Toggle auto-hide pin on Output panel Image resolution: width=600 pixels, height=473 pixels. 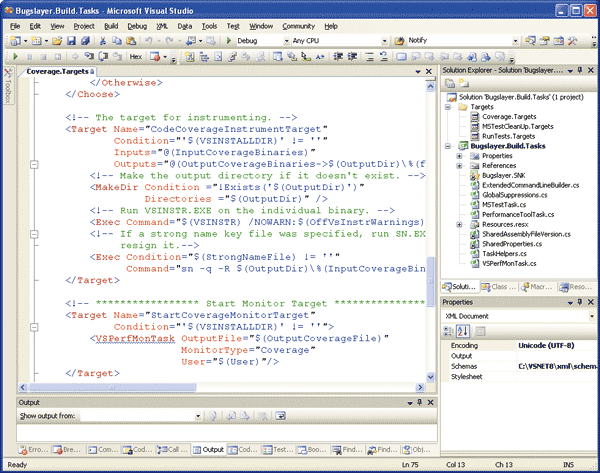coord(420,402)
